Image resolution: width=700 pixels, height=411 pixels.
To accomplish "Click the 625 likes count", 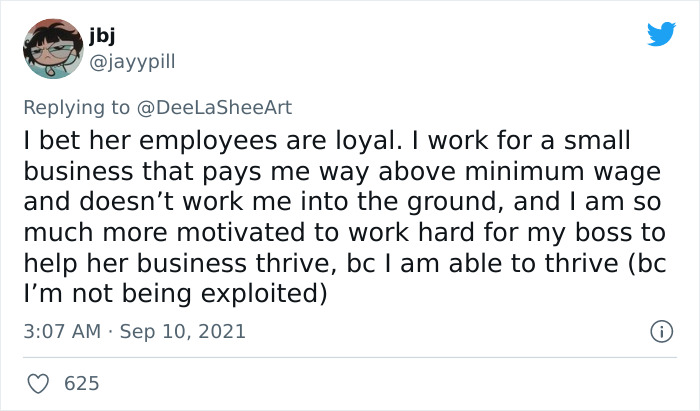I will (80, 383).
